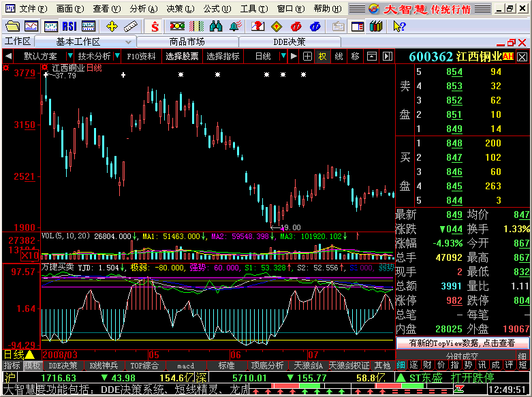
Task: Open the 日线 period dropdown arrow
Action: [x=283, y=57]
